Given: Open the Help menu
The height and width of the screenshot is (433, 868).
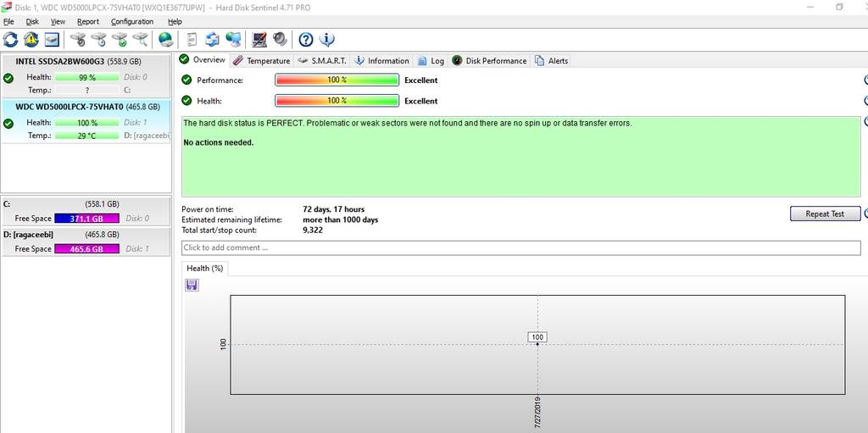Looking at the screenshot, I should 175,21.
